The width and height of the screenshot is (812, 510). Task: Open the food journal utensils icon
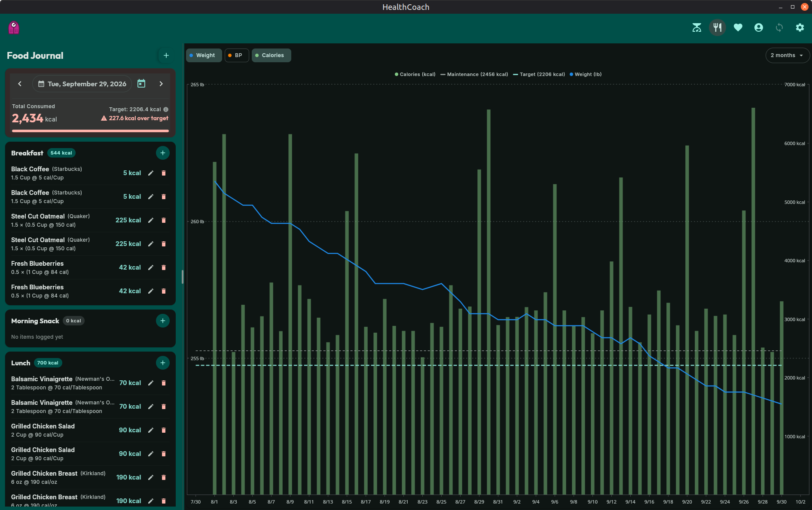tap(717, 27)
